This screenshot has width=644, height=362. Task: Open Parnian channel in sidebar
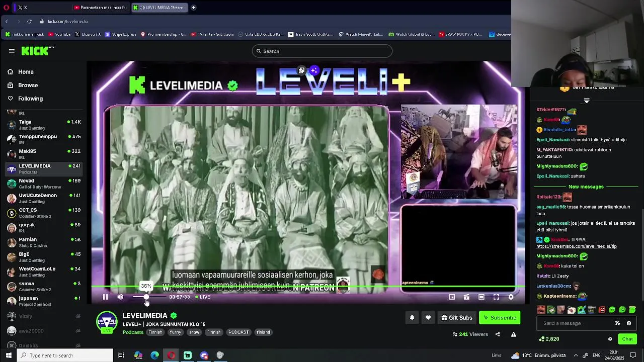coord(44,242)
